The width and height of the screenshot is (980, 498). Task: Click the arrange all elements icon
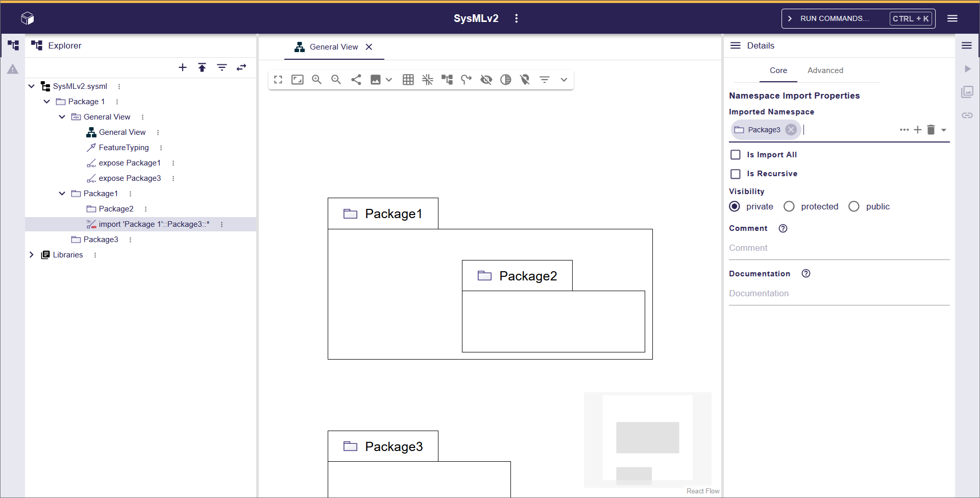pos(447,80)
